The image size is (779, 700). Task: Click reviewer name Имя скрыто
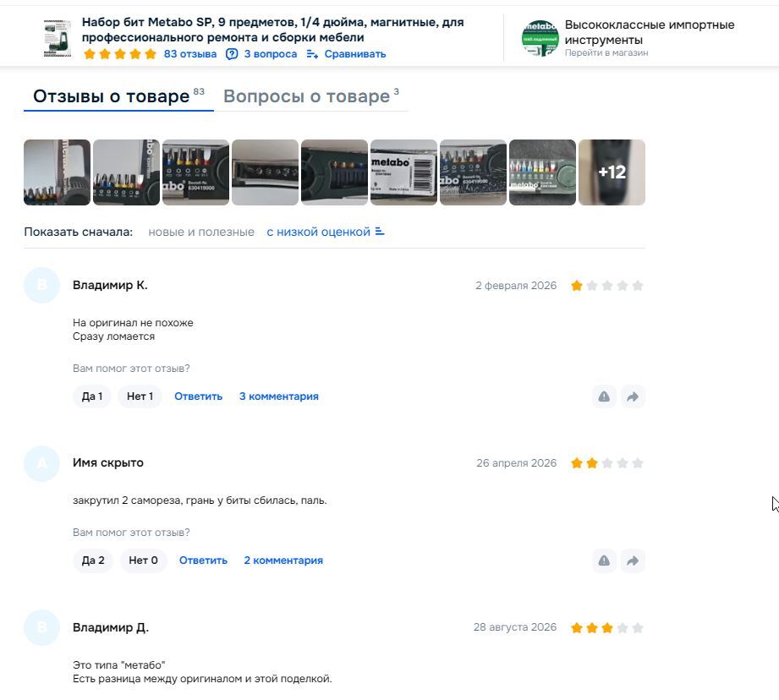[107, 462]
